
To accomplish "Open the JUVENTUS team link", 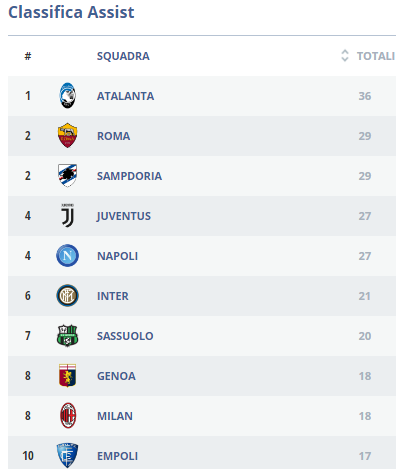I will (124, 216).
